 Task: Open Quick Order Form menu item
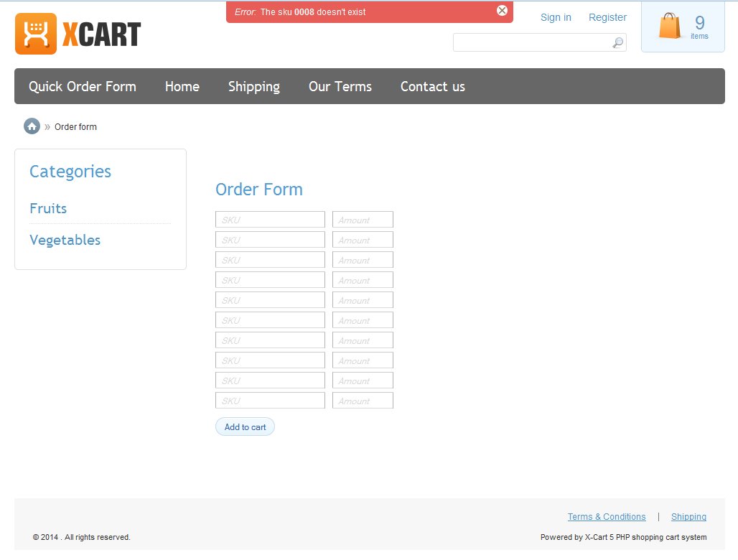pos(83,87)
